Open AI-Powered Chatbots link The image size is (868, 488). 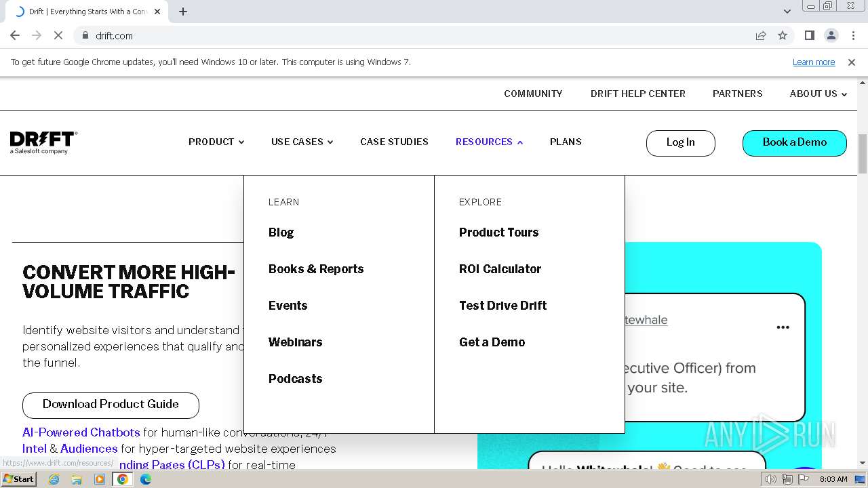pos(81,432)
